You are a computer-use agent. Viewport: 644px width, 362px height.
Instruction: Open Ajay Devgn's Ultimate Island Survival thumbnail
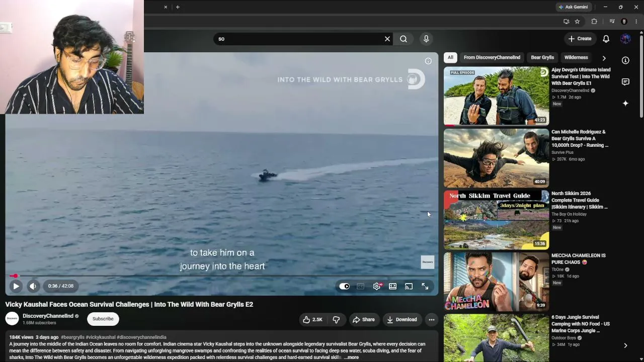point(496,96)
